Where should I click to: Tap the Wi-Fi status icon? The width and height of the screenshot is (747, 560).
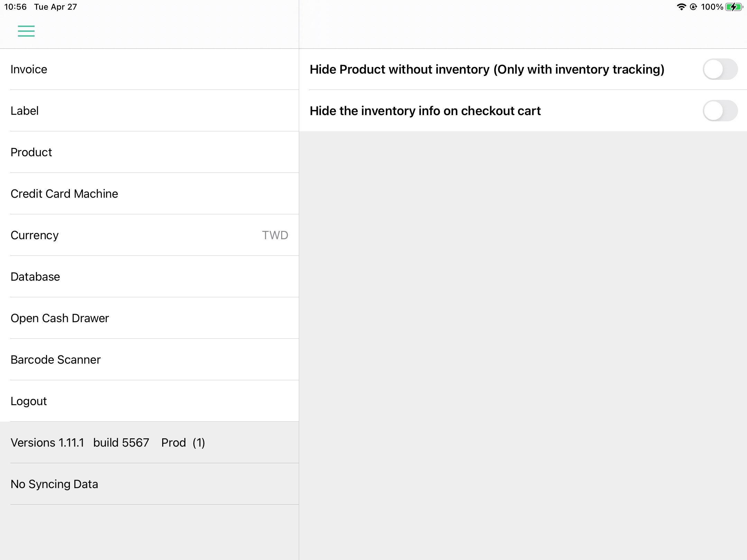pos(681,7)
